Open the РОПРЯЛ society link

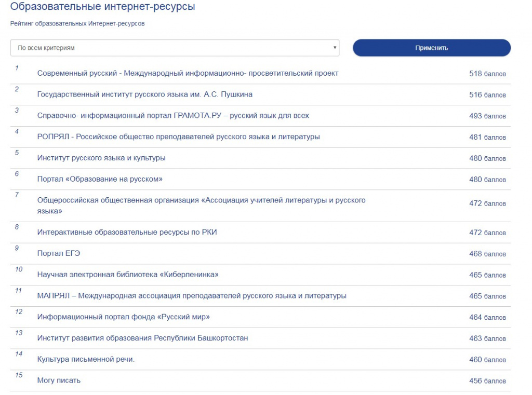click(x=178, y=137)
